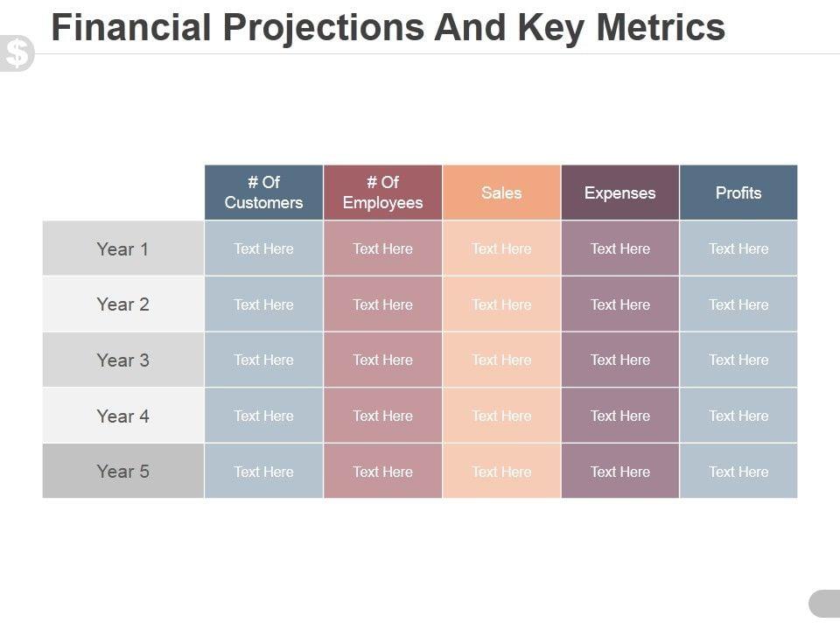
Task: Select Year 1 Profits 'Text Here' cell
Action: [x=738, y=248]
